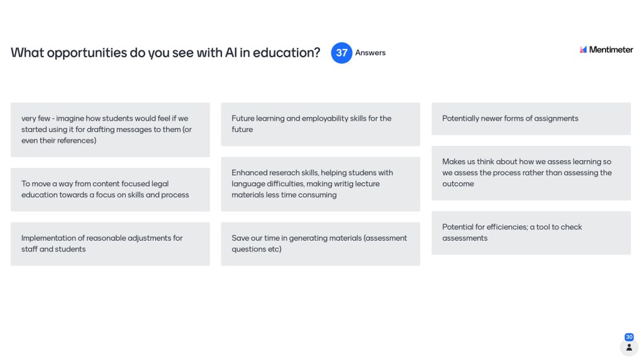Image resolution: width=644 pixels, height=362 pixels.
Task: Click the Mentimeter wordmark text
Action: (611, 50)
